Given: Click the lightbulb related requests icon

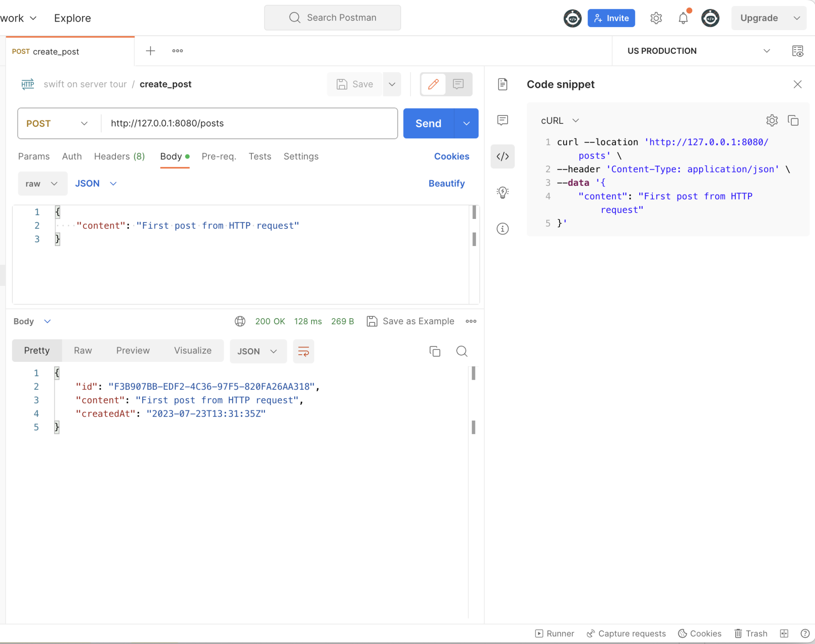Looking at the screenshot, I should pyautogui.click(x=503, y=192).
